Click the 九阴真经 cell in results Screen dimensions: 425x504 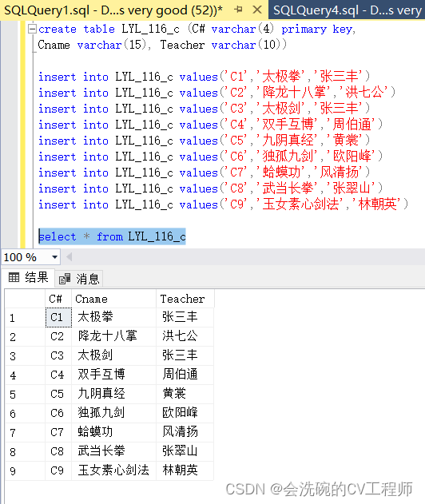113,394
